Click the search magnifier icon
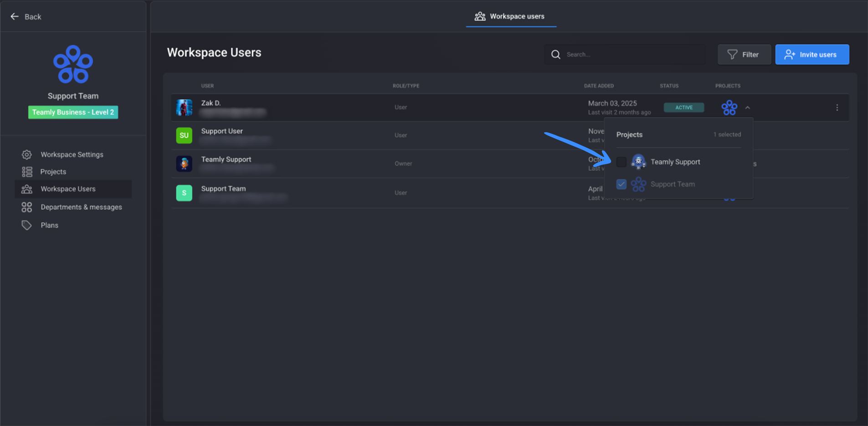The width and height of the screenshot is (868, 426). tap(556, 55)
